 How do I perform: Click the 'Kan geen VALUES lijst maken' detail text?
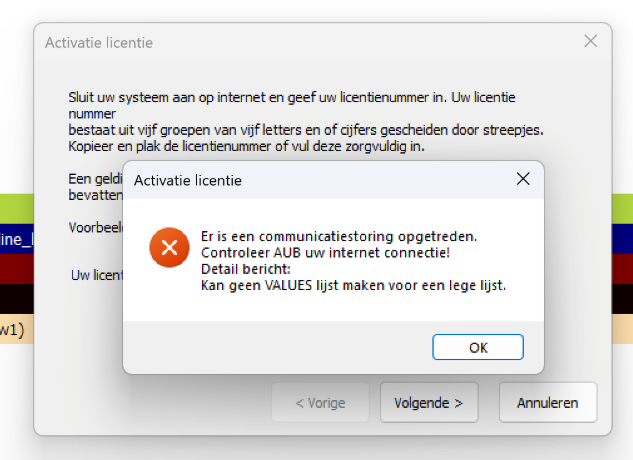coord(353,286)
